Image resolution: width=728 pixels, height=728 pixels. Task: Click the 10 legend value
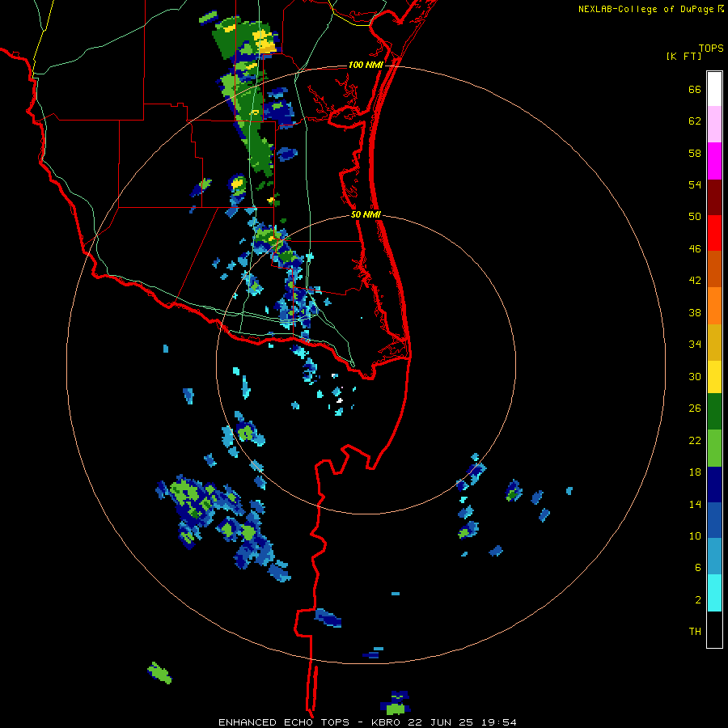695,536
